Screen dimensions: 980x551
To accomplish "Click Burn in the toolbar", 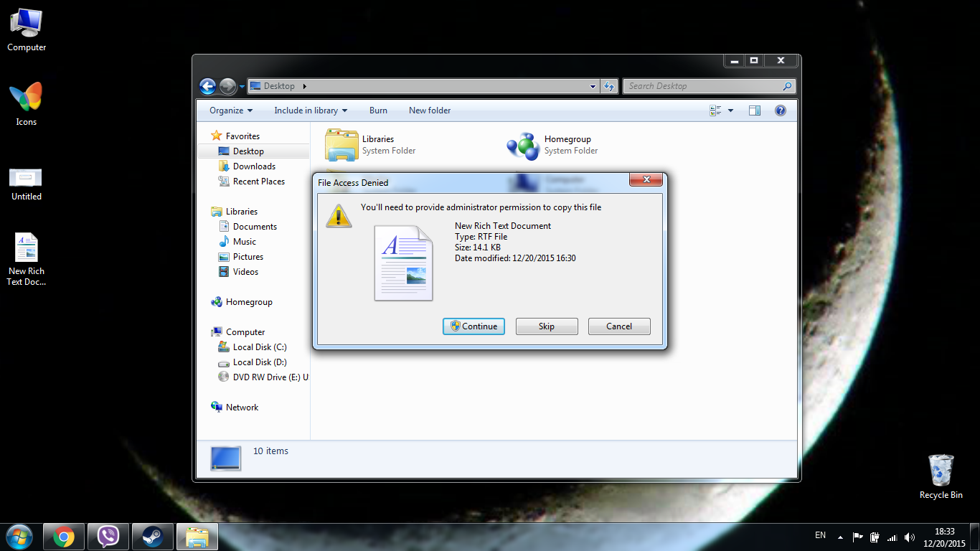I will click(x=378, y=110).
